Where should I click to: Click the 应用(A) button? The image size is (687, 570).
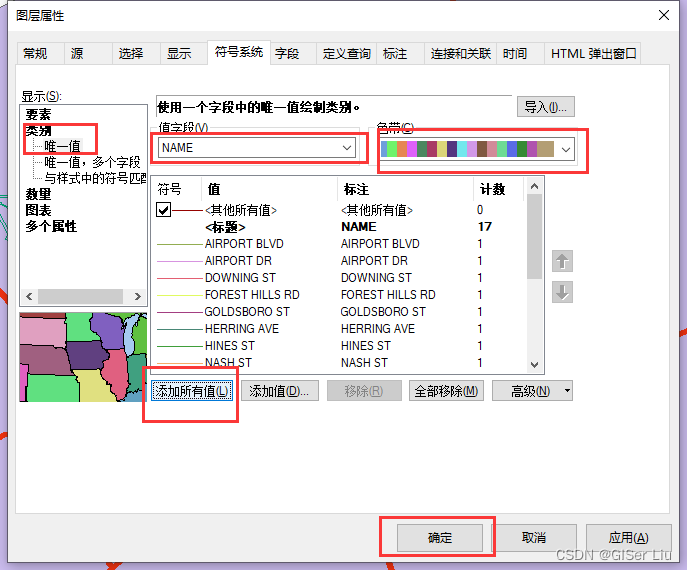(628, 537)
